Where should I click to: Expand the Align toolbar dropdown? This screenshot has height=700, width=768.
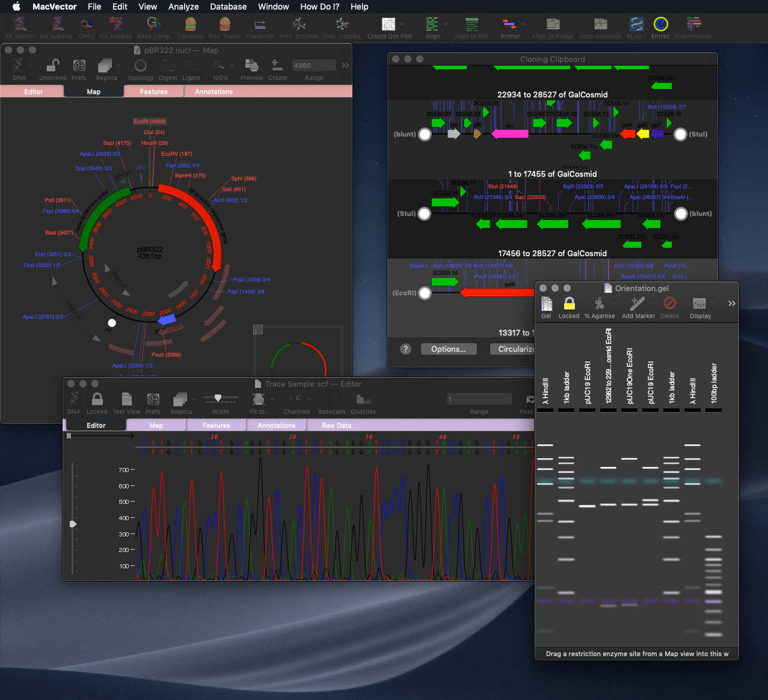point(446,24)
